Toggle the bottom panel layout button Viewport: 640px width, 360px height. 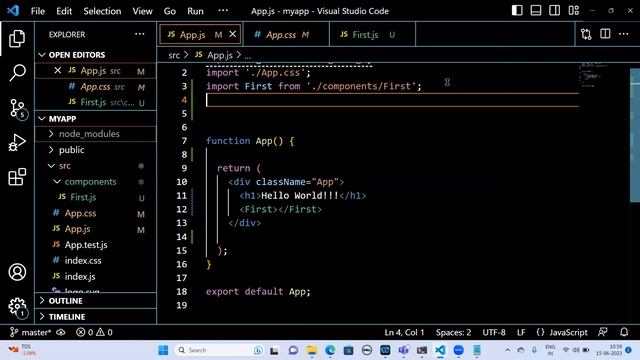pyautogui.click(x=536, y=10)
